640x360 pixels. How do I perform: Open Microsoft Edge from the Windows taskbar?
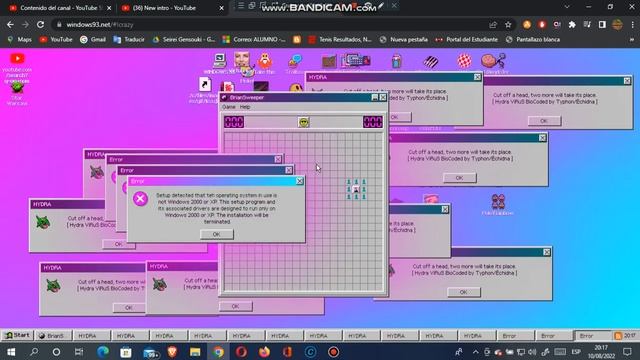coord(102,351)
